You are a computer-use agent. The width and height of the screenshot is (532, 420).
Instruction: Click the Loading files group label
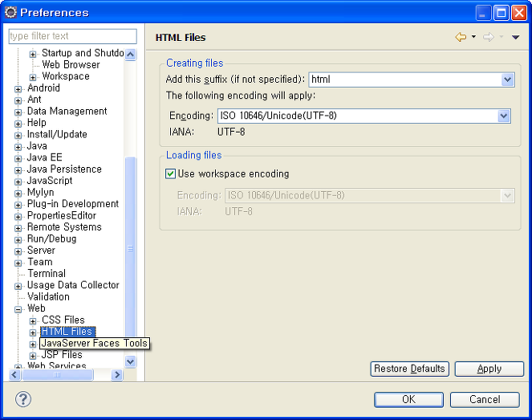click(x=193, y=155)
